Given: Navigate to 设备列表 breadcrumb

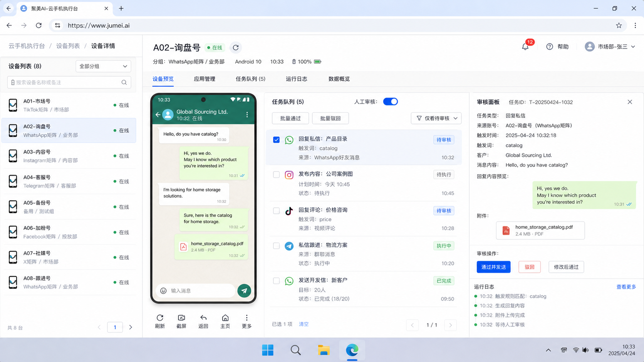Looking at the screenshot, I should pos(68,46).
